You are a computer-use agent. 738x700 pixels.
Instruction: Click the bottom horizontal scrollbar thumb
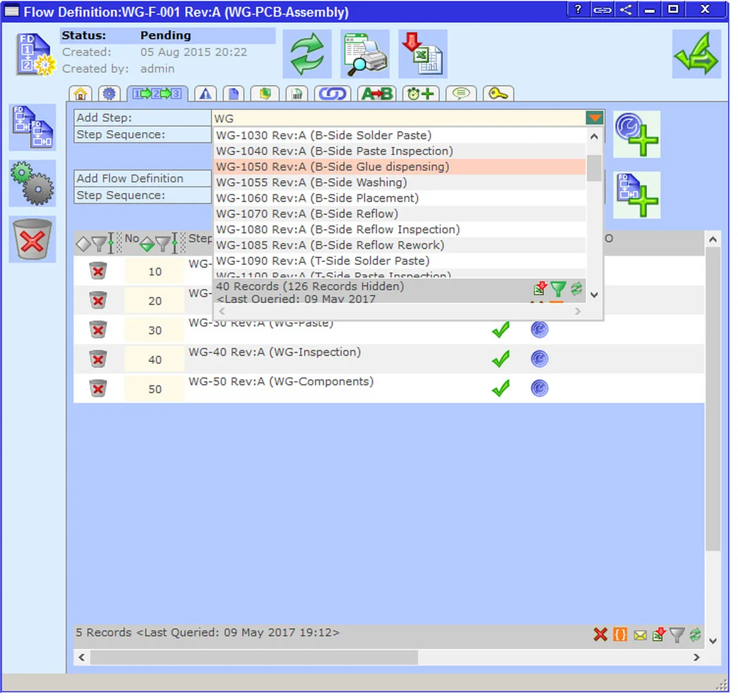[x=254, y=657]
